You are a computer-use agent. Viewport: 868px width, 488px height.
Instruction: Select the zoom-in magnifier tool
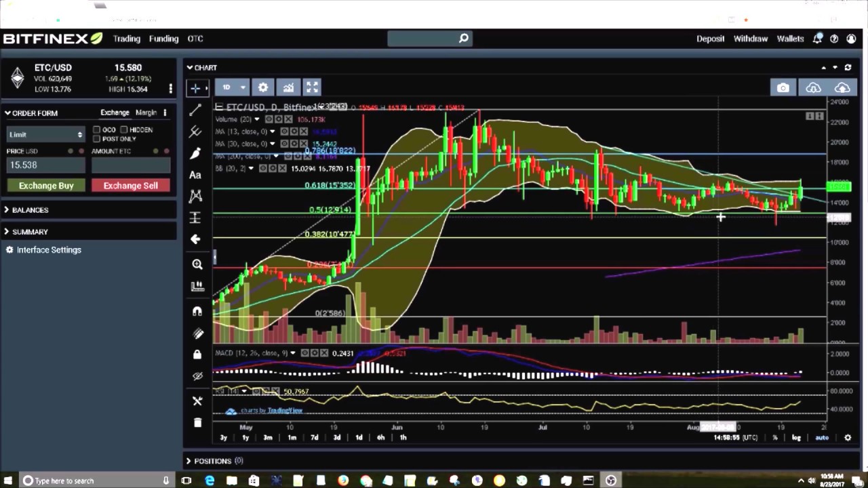[197, 264]
